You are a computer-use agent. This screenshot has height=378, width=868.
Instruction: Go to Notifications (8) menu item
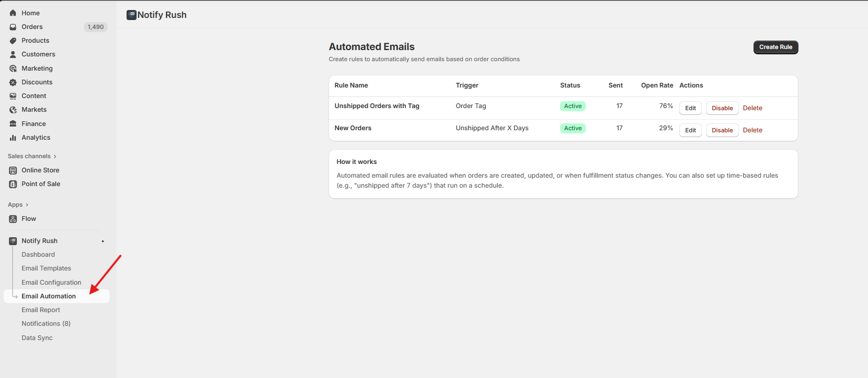click(x=46, y=324)
